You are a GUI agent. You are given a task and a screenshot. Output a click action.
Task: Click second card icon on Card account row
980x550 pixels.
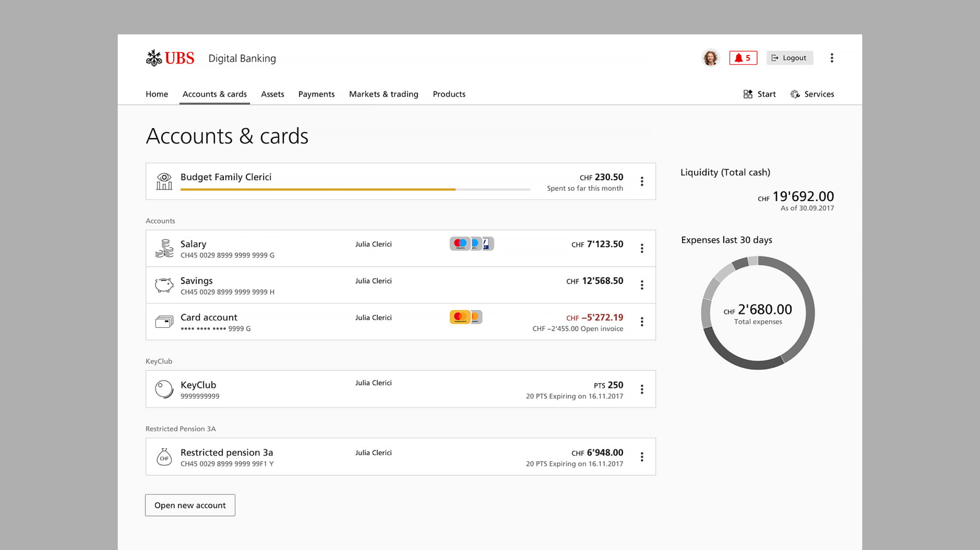pos(476,317)
